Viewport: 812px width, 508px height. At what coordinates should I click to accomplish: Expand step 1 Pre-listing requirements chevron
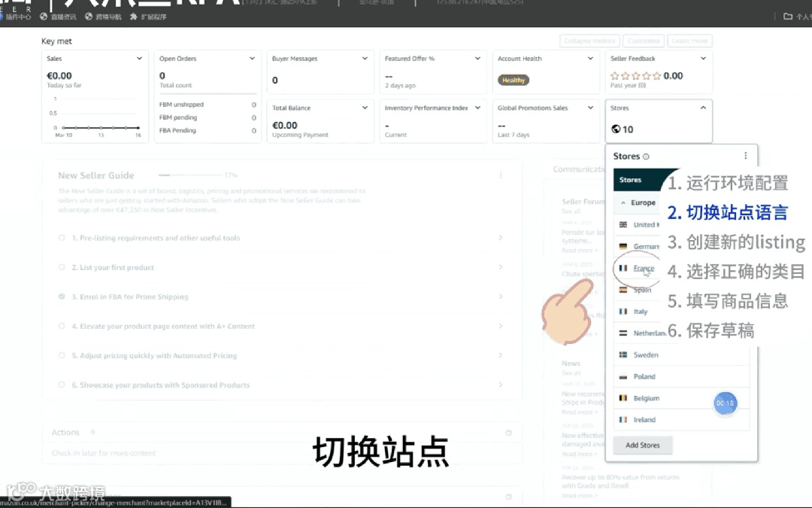tap(501, 237)
